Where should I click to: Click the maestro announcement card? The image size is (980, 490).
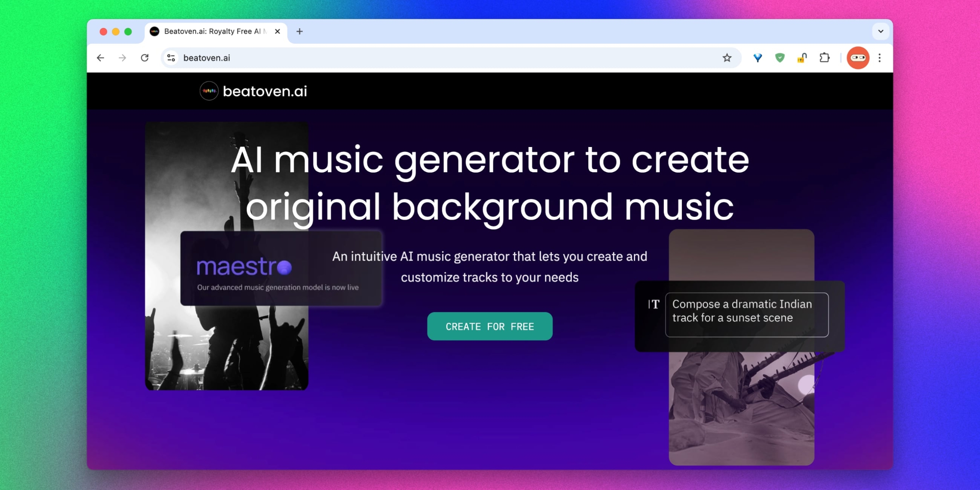(282, 268)
